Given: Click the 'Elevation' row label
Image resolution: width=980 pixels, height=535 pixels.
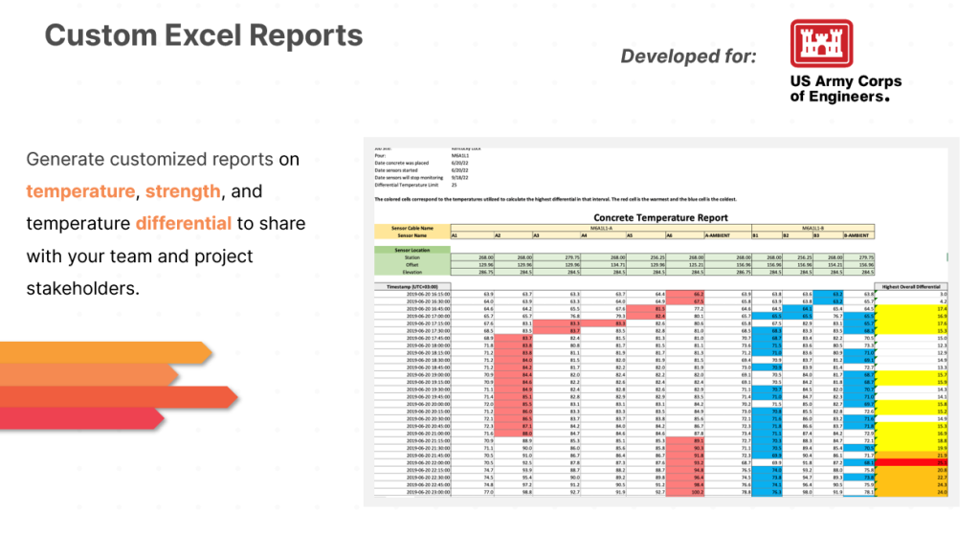Looking at the screenshot, I should coord(412,273).
